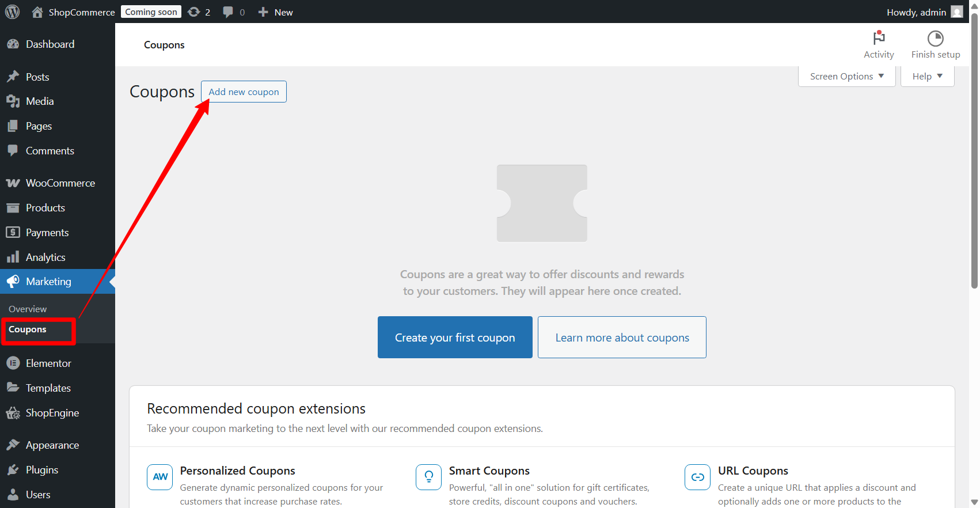Click the Appearance paintbrush icon
The image size is (980, 508).
coord(13,445)
